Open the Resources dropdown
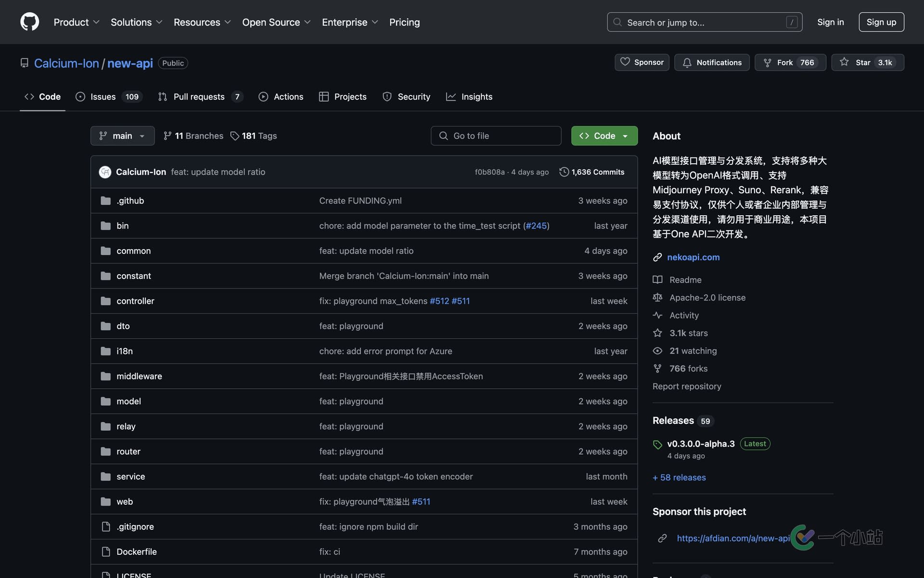Screen dimensions: 924x578 [202, 22]
